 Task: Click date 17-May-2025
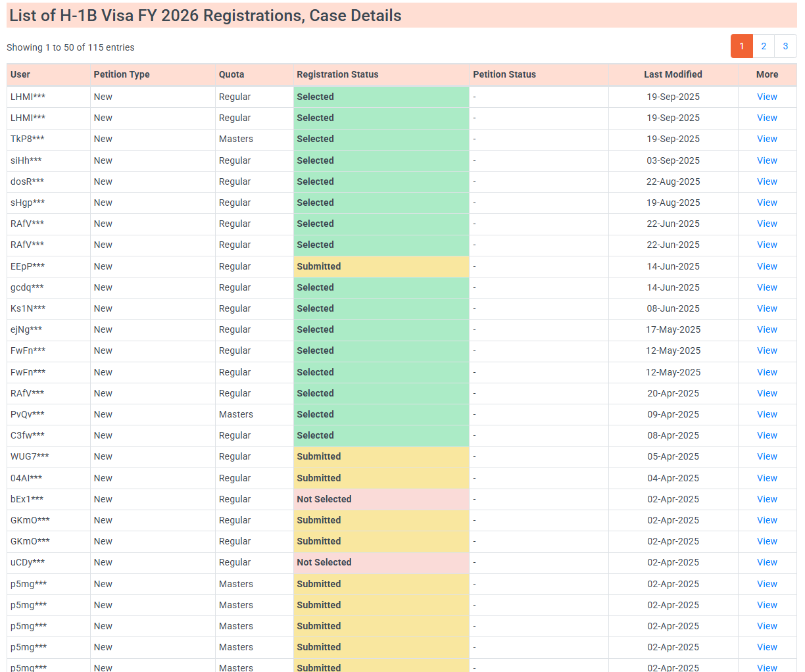pos(673,329)
